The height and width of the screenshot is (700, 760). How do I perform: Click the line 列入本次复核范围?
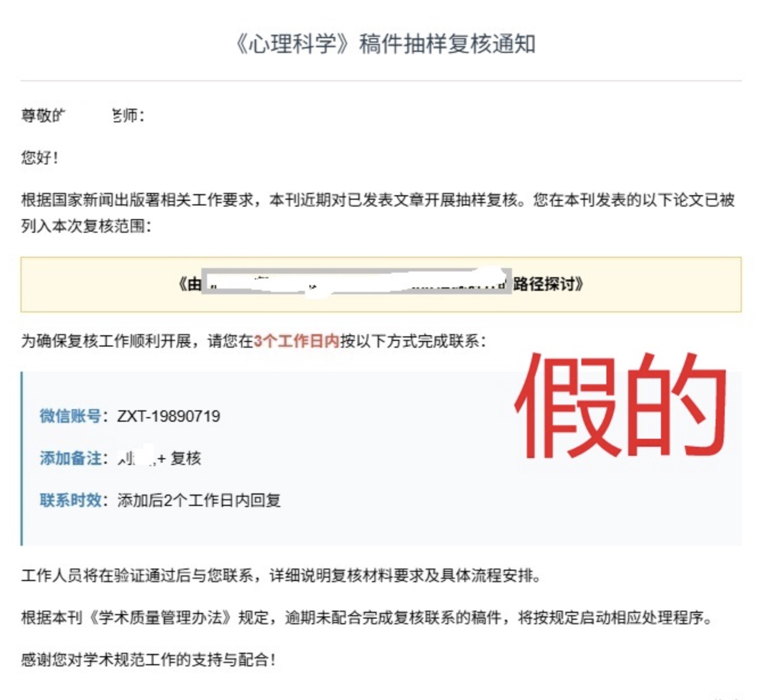[x=86, y=226]
